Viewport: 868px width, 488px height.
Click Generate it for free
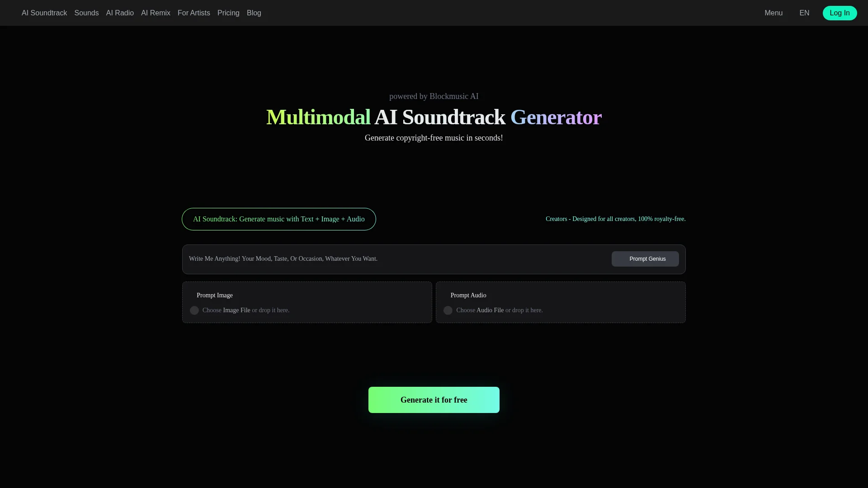434,400
